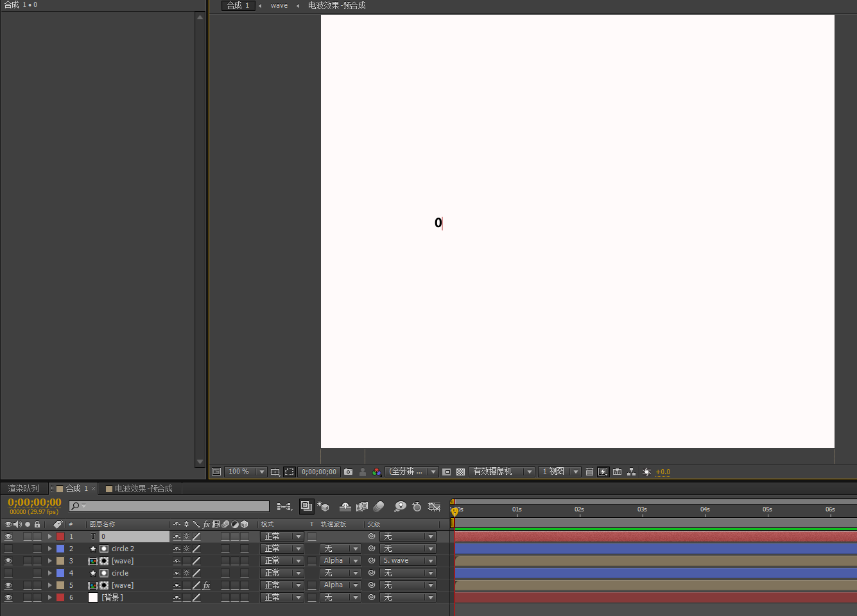Open the 有效摄像机 camera dropdown
The height and width of the screenshot is (616, 857).
pyautogui.click(x=502, y=472)
